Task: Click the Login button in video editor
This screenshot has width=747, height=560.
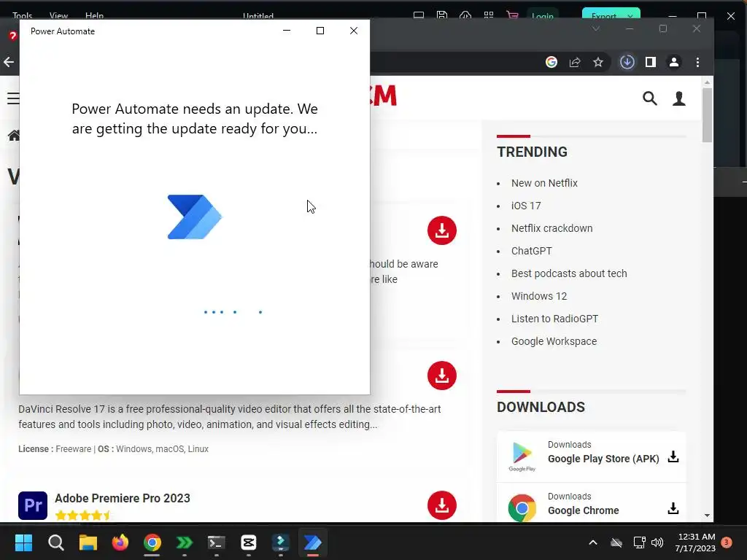Action: point(542,16)
